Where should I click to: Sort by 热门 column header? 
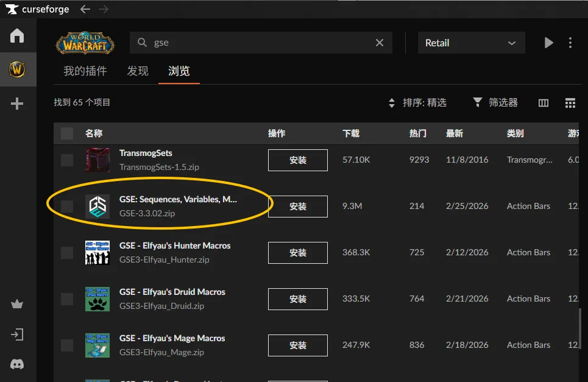[418, 133]
